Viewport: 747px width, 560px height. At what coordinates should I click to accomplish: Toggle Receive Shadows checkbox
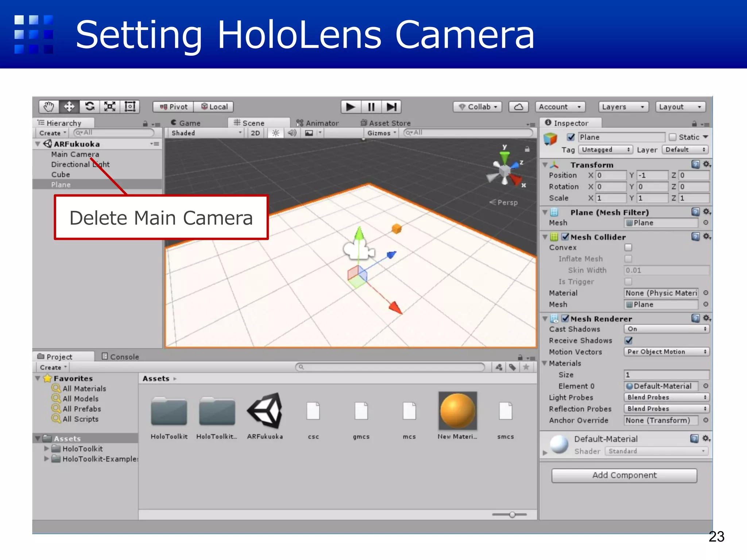628,341
